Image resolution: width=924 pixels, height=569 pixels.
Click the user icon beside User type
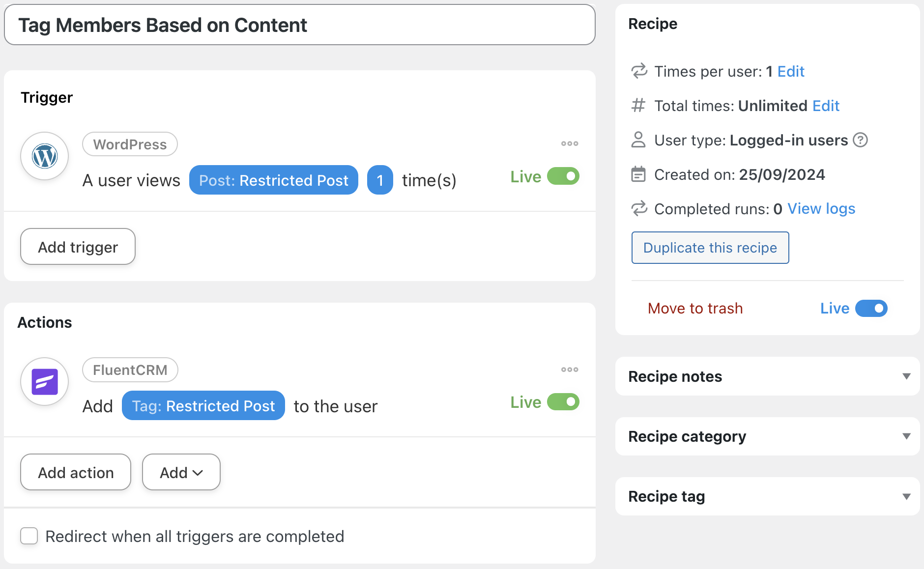pyautogui.click(x=638, y=140)
